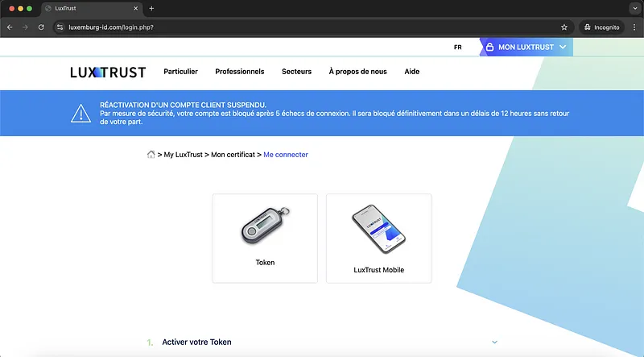Open the Professionnels menu
Screen dimensions: 644x357
tap(240, 72)
